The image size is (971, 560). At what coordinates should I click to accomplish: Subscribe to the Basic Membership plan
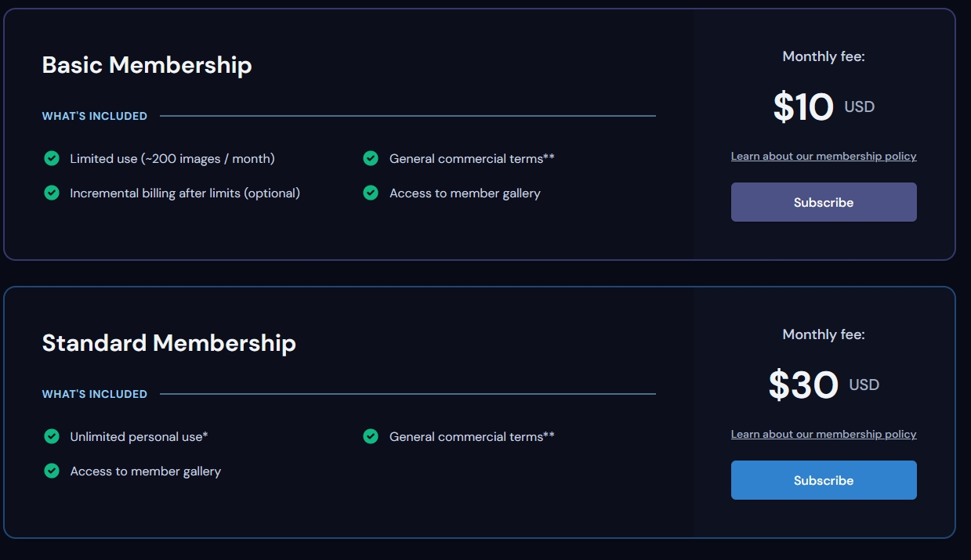823,202
